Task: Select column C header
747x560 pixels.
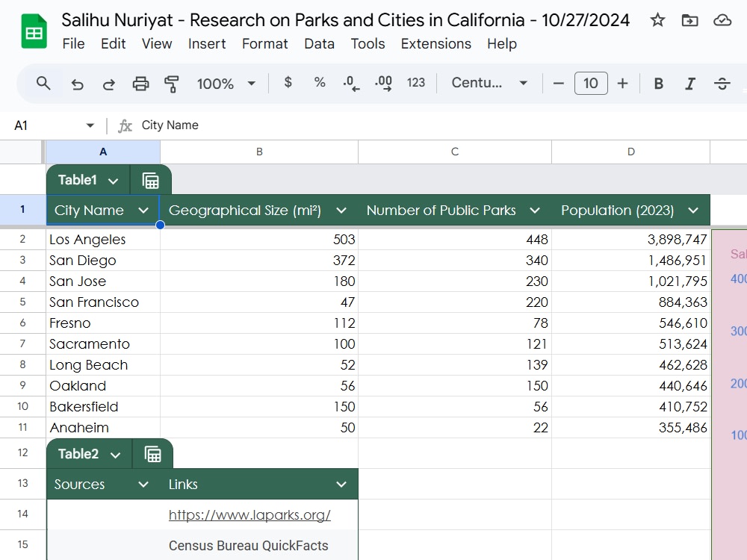Action: [455, 152]
